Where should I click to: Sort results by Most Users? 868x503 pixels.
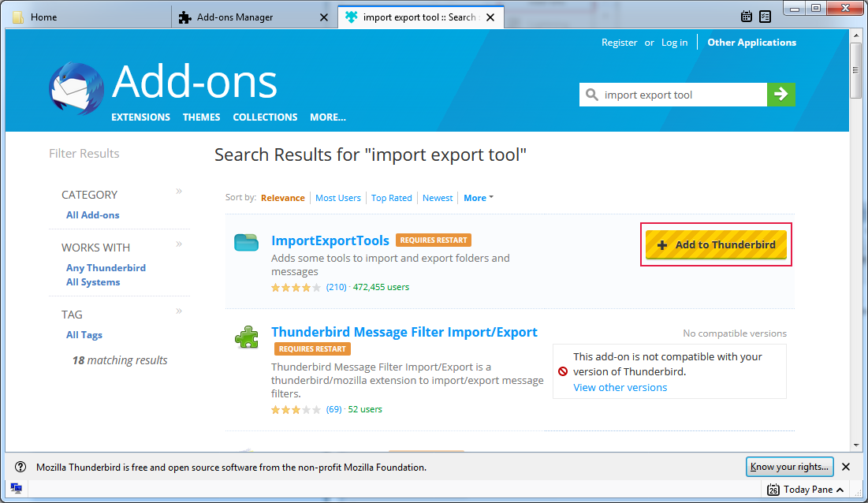point(337,198)
